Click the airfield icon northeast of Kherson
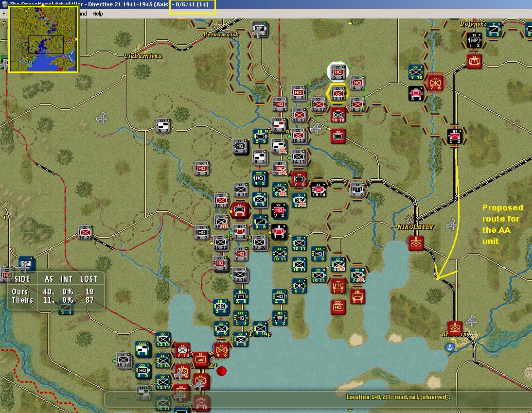Screen dimensions: 532x413 coord(471,320)
